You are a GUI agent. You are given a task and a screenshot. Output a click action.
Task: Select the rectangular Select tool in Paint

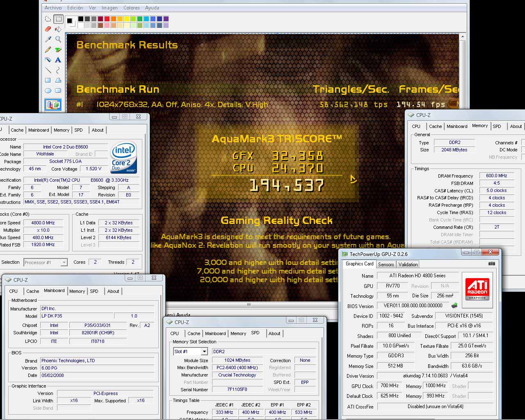coord(58,19)
